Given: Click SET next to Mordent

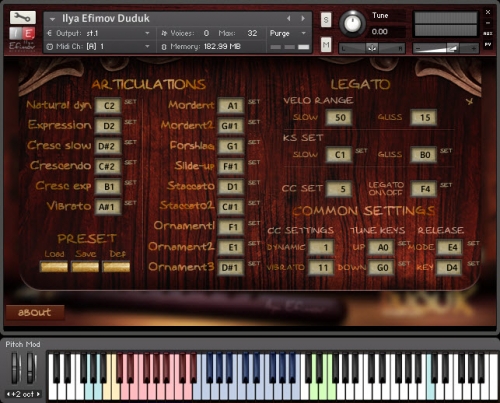Looking at the screenshot, I should pyautogui.click(x=254, y=102).
